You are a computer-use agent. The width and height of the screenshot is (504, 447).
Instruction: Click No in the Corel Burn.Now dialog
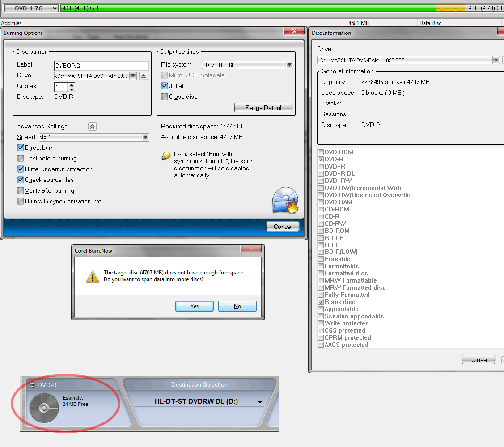(237, 306)
